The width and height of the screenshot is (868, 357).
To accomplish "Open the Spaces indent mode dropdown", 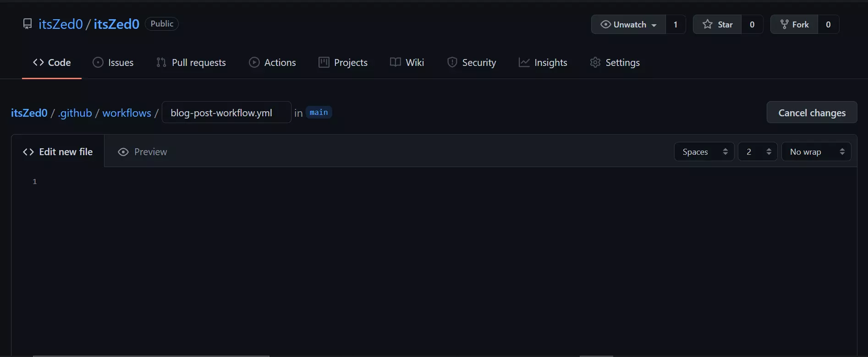I will (704, 152).
